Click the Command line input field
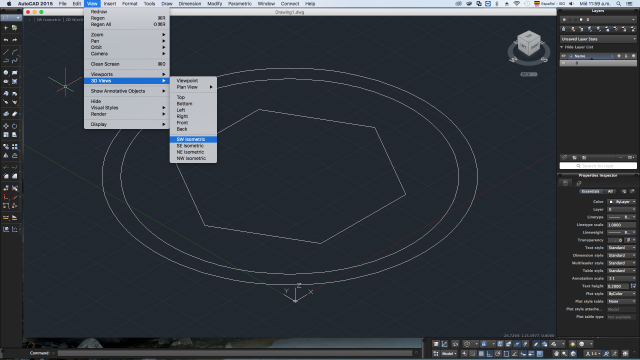640x360 pixels. [x=235, y=353]
